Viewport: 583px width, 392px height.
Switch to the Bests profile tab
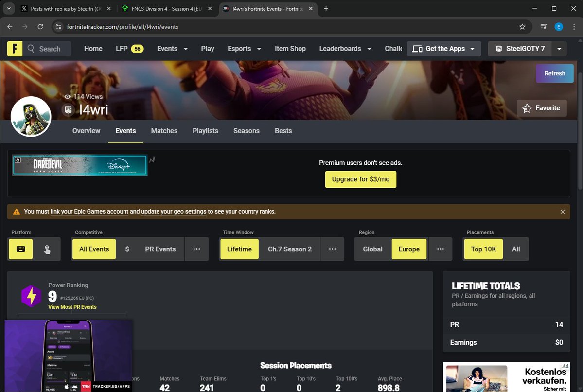point(283,131)
